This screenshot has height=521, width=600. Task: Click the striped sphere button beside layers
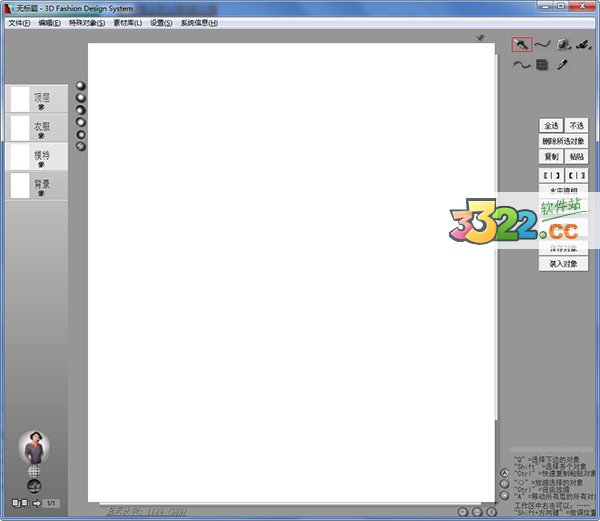tap(81, 146)
